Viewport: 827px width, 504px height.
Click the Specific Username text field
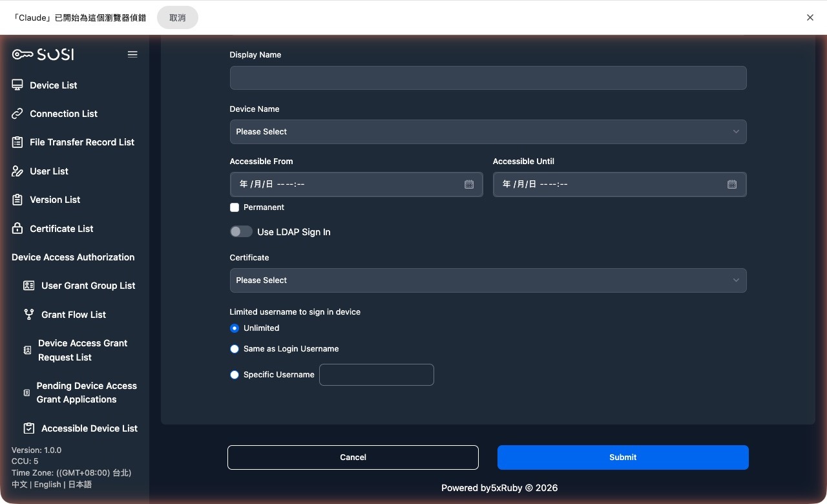376,375
